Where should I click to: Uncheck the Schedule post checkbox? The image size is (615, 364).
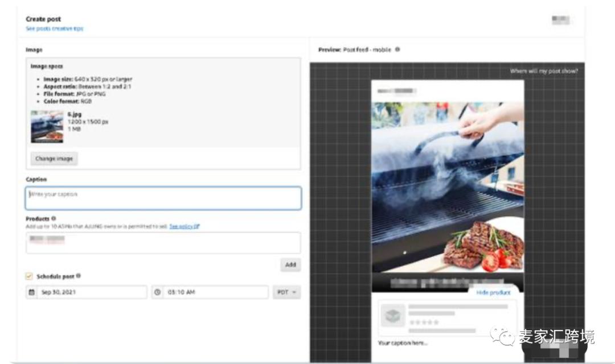pyautogui.click(x=30, y=276)
